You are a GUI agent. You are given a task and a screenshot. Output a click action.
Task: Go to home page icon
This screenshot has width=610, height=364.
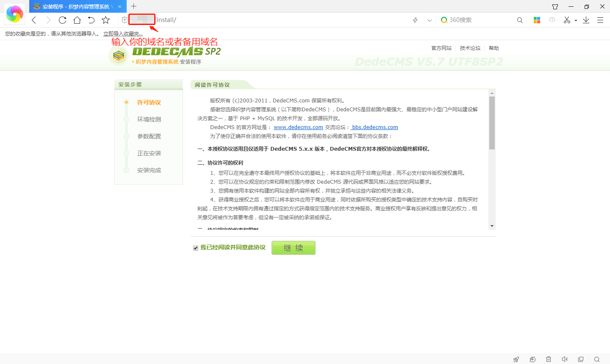pyautogui.click(x=77, y=20)
